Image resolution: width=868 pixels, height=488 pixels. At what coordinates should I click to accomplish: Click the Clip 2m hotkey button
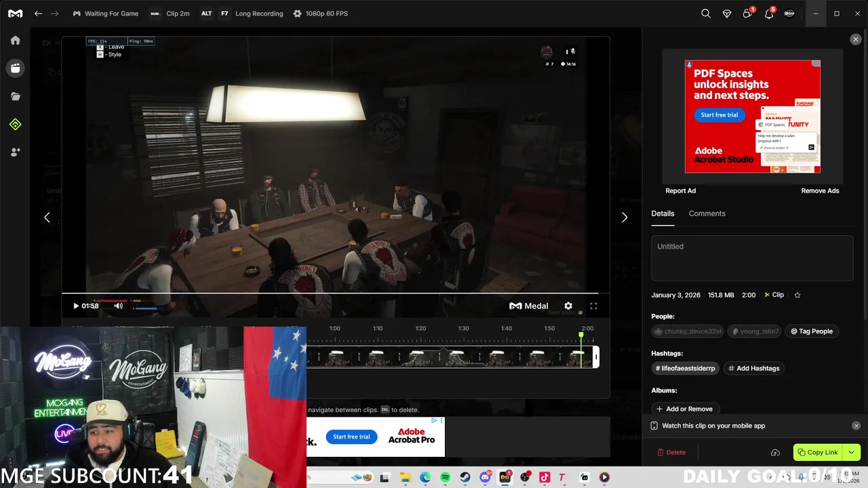coord(170,14)
